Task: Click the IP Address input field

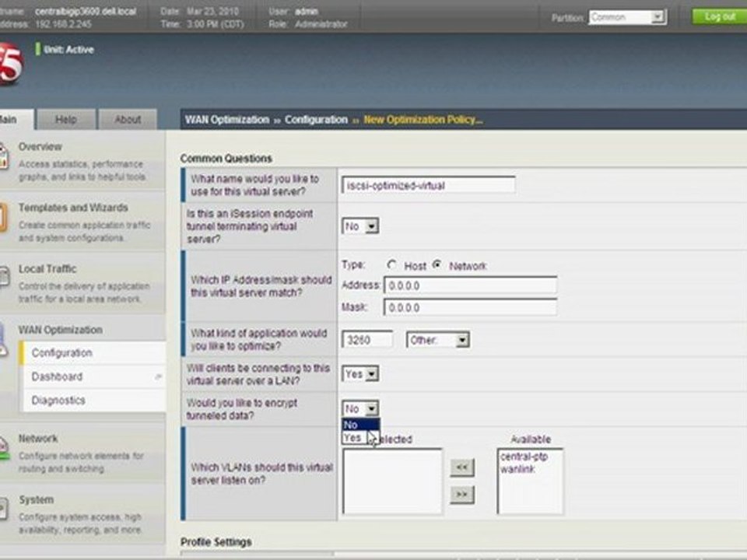Action: coord(470,285)
